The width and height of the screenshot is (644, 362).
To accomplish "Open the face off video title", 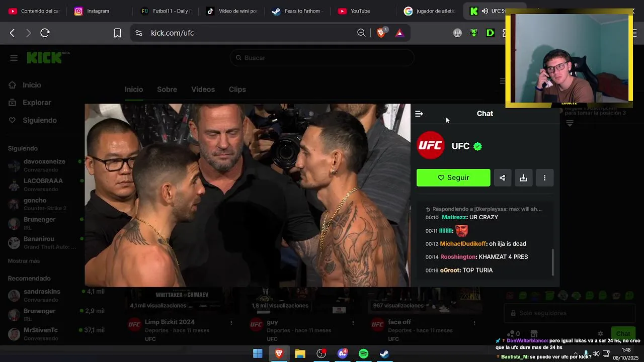I will click(399, 322).
